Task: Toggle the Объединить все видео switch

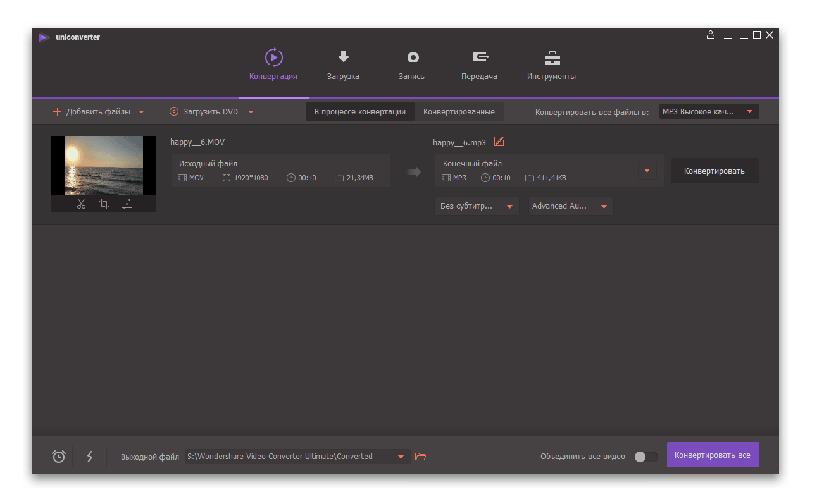Action: tap(645, 457)
